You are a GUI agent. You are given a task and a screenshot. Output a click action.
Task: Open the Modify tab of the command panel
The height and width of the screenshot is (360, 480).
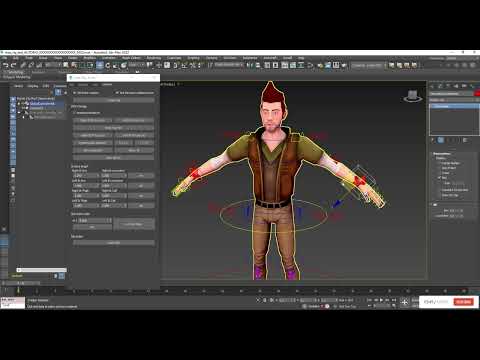click(x=441, y=86)
